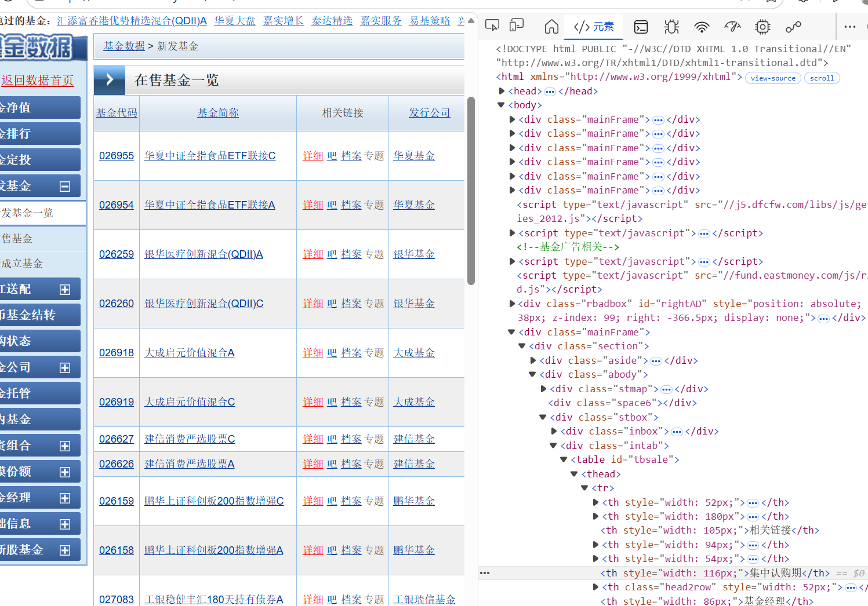
Task: Open the DevTools Welcome home icon
Action: [551, 26]
